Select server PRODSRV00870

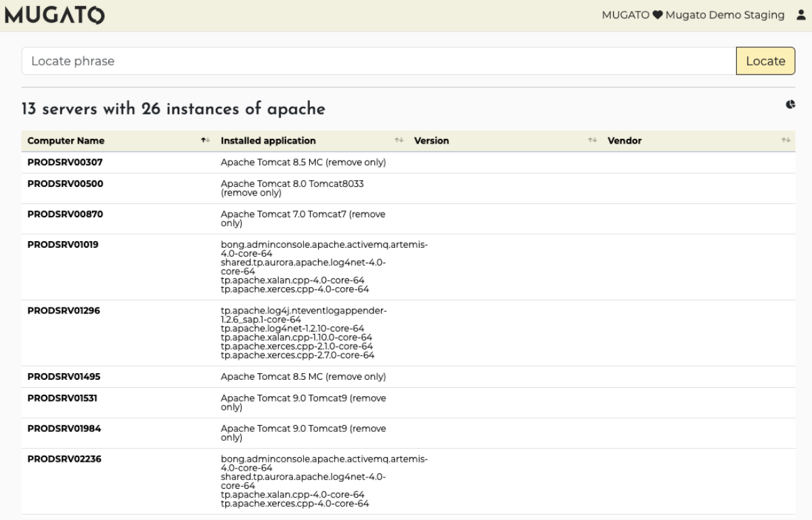click(x=65, y=214)
